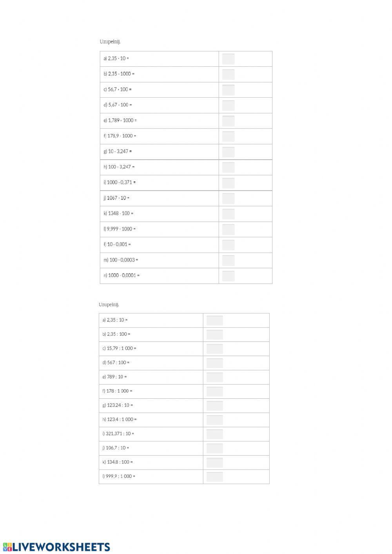
Task: Click answer box for 2,35 : 10
Action: [x=214, y=320]
